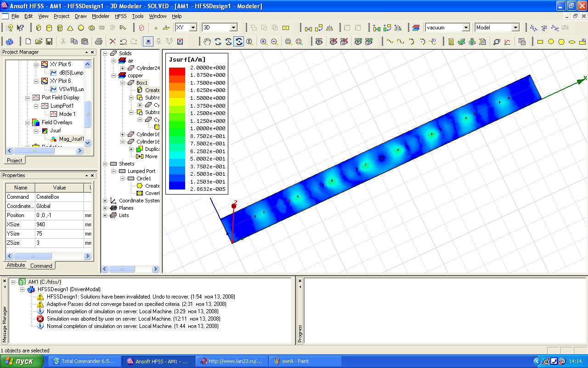The width and height of the screenshot is (588, 368).
Task: Open the HFSS menu
Action: tap(120, 16)
